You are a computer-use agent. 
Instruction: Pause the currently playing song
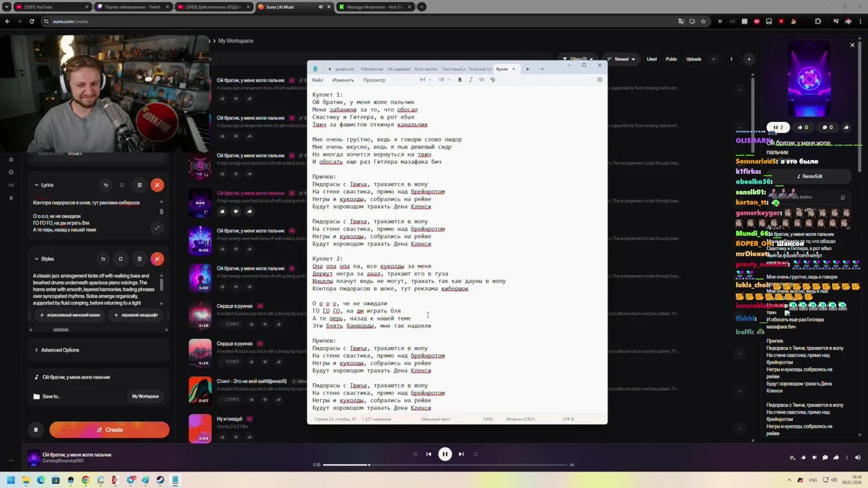pos(445,454)
